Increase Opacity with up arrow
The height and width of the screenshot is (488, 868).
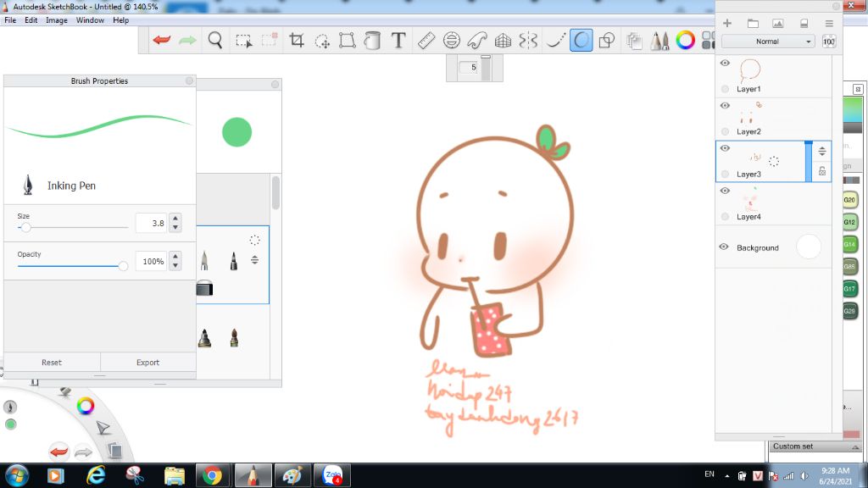175,256
